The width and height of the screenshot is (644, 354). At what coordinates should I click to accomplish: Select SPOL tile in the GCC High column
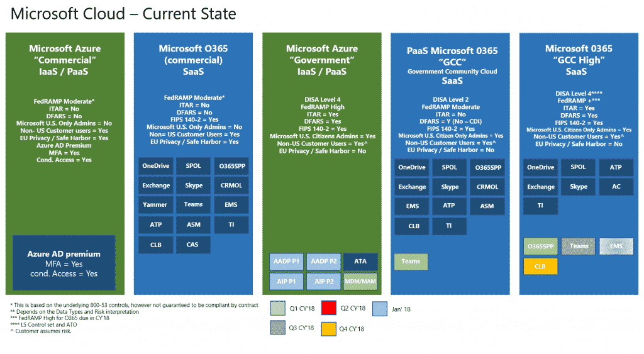[579, 167]
